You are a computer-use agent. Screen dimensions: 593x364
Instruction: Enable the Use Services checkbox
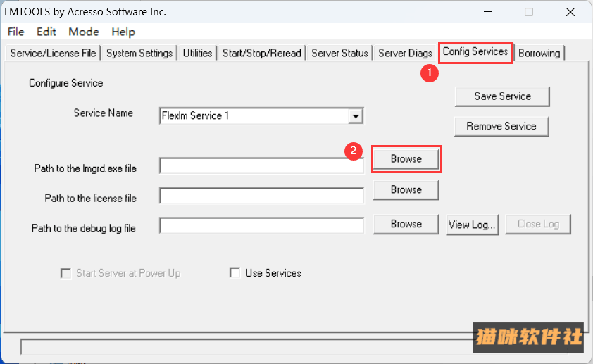[x=235, y=272]
